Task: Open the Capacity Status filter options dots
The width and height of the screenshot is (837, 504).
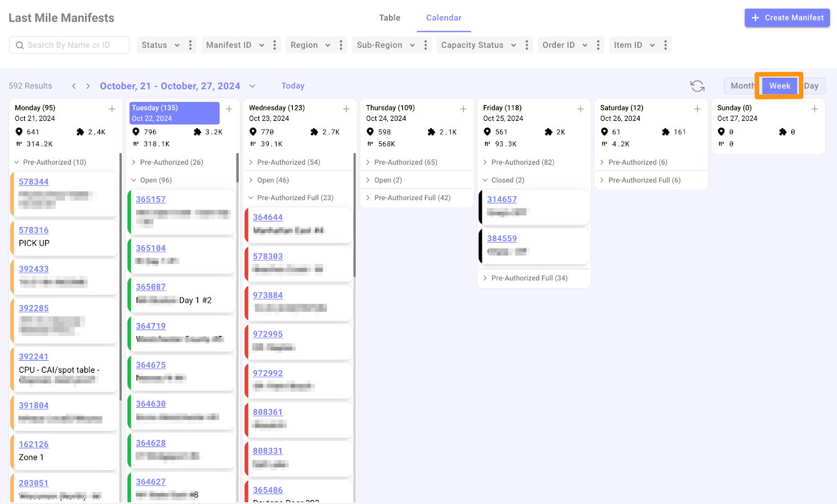Action: 526,45
